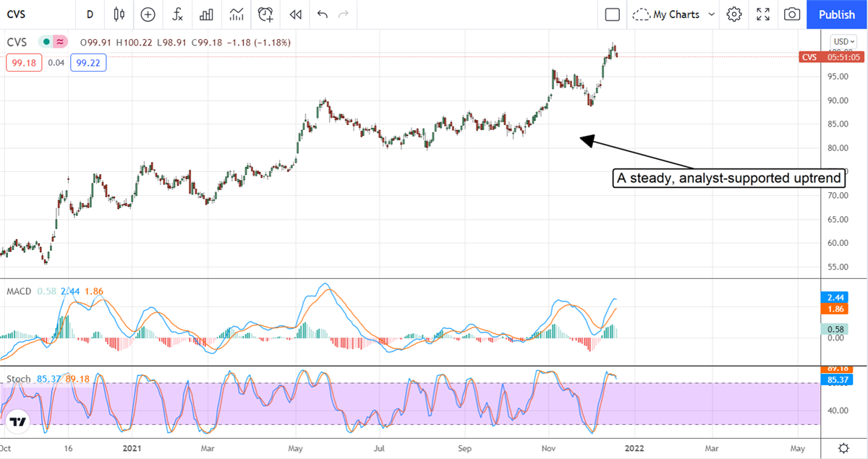
Task: Click the 2021 label on time axis
Action: click(x=132, y=448)
